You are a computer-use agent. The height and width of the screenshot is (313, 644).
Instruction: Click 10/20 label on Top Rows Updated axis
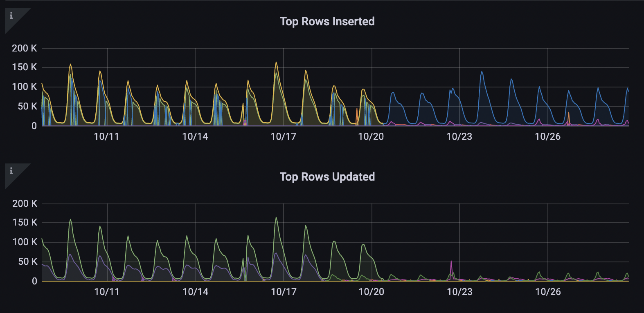(x=371, y=292)
